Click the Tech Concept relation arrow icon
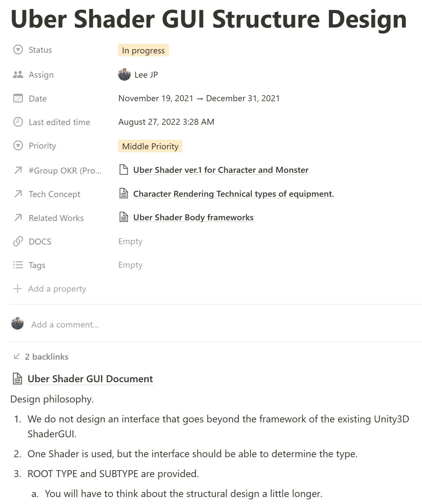 (x=18, y=194)
